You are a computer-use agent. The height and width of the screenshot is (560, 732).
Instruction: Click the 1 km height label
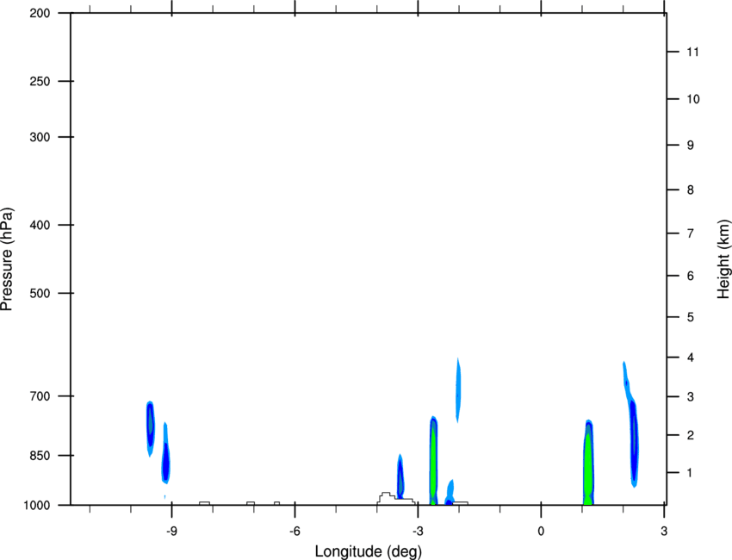(691, 473)
